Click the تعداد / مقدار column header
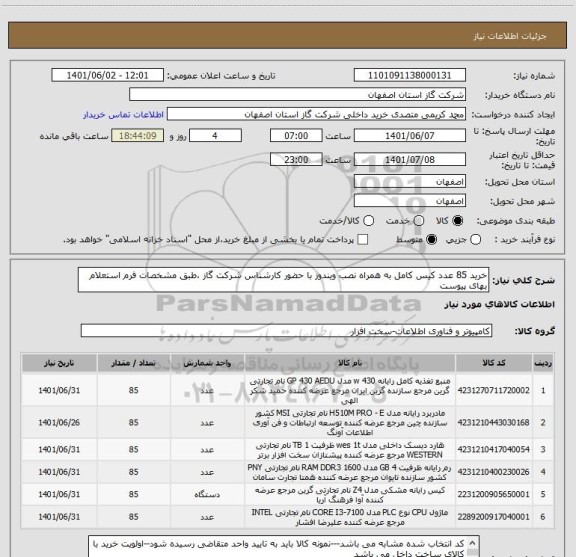 tap(133, 363)
